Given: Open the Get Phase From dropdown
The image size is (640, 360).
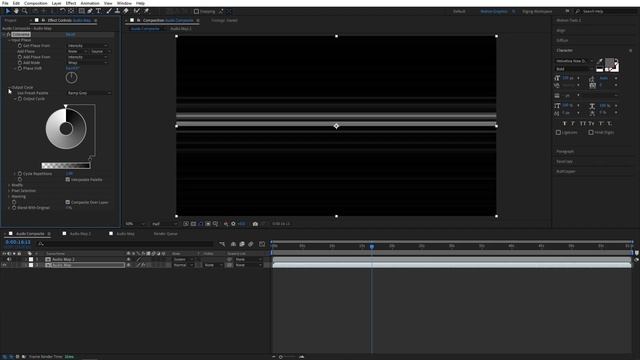Looking at the screenshot, I should tap(88, 46).
